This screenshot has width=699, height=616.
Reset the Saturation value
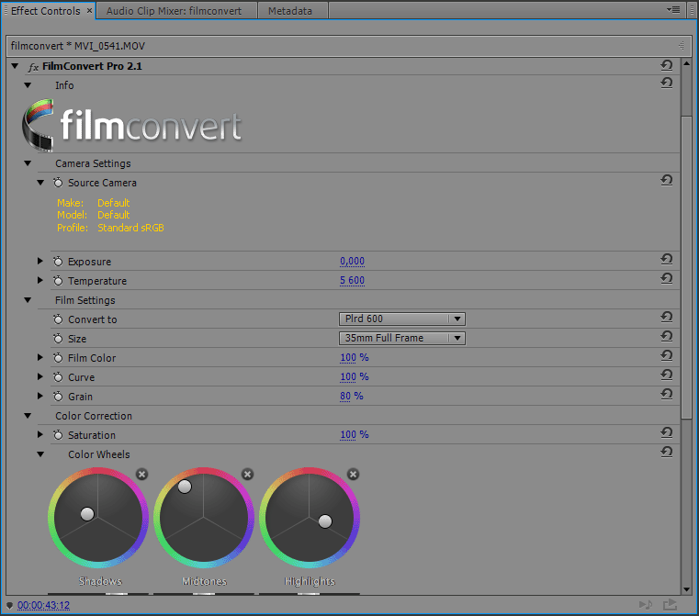click(667, 433)
